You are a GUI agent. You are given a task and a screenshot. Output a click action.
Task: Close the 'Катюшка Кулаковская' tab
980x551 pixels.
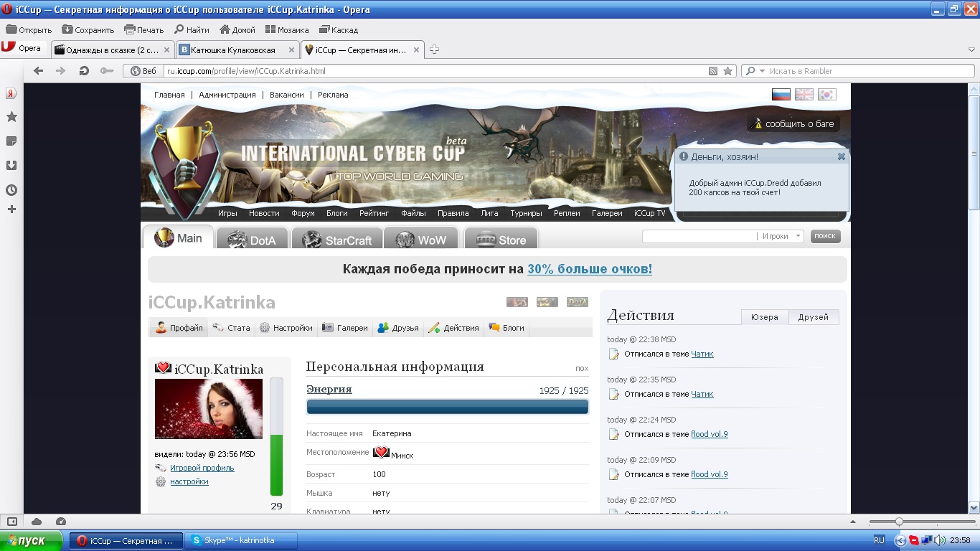tap(291, 50)
